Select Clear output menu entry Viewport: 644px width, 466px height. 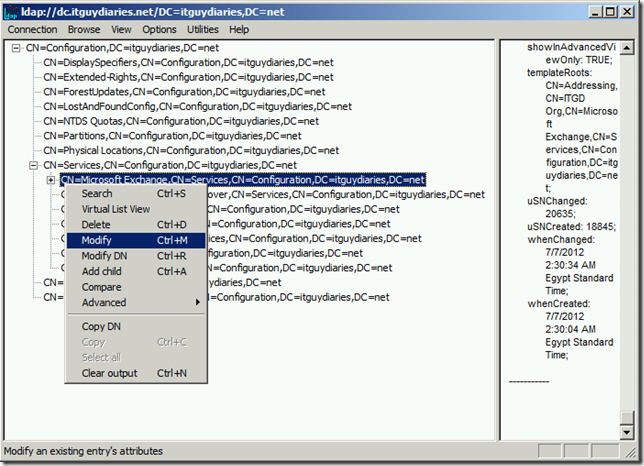point(136,373)
